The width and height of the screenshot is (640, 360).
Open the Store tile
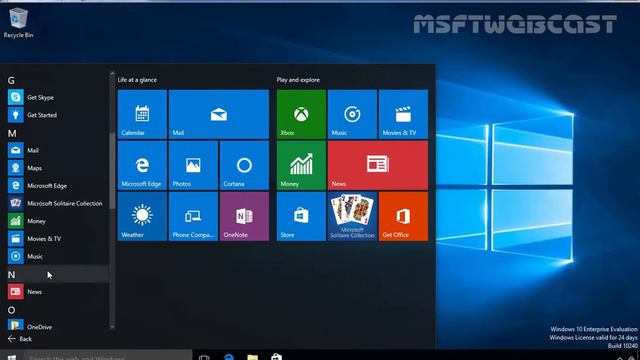coord(301,216)
